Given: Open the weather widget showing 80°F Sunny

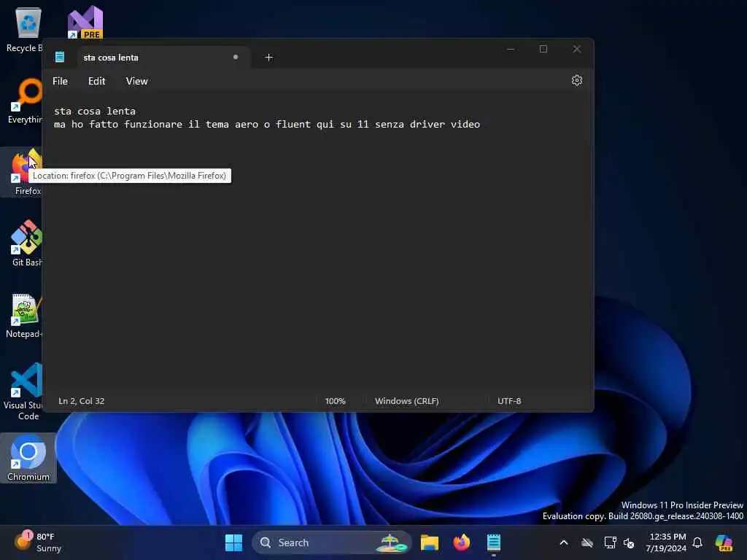Looking at the screenshot, I should point(38,542).
